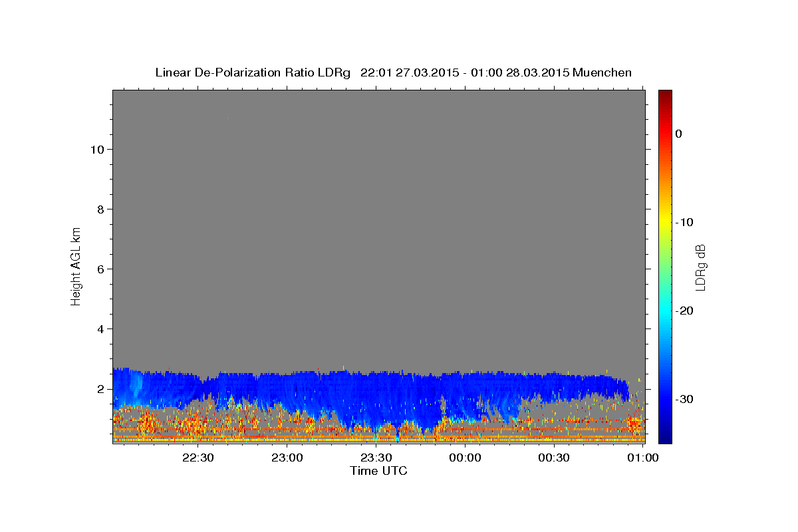Click the height tick label '8'
Viewport: 798px width, 532px height.
[x=100, y=209]
